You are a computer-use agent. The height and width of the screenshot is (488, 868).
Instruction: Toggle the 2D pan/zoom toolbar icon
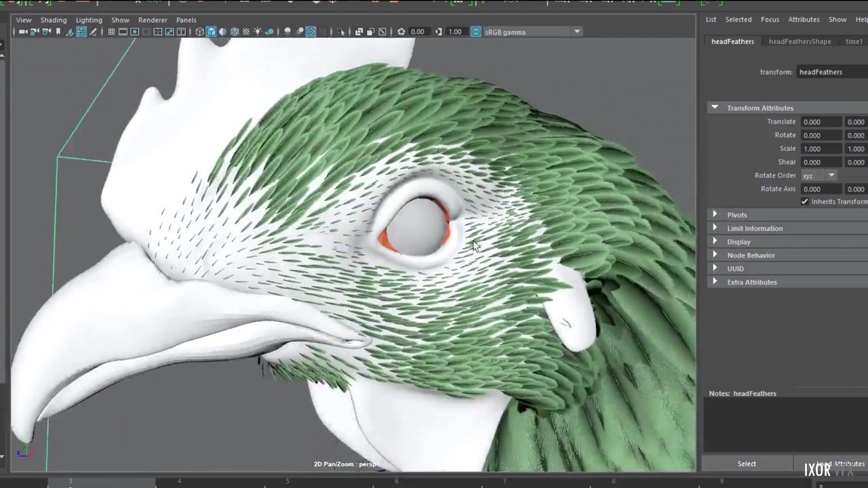[x=81, y=32]
